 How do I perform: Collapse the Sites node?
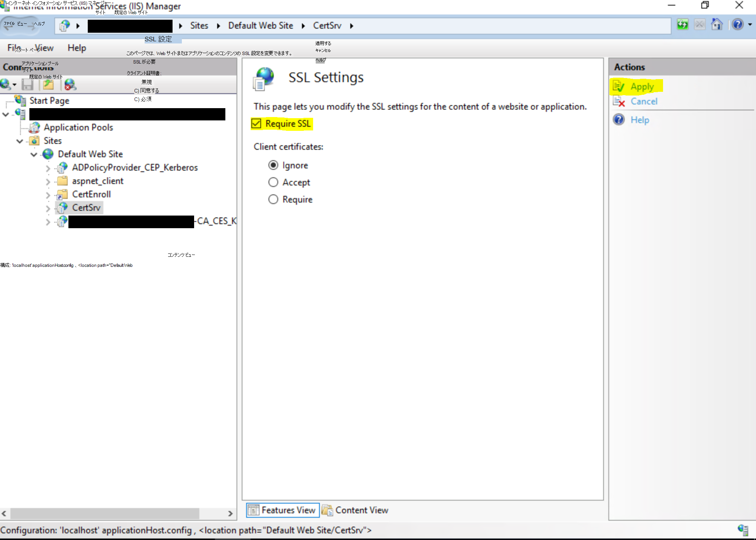(20, 141)
